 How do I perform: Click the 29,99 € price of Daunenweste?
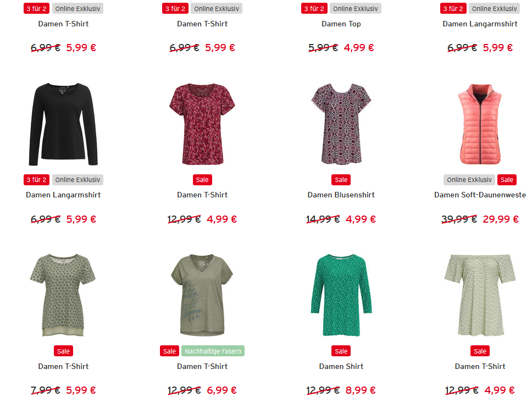501,219
